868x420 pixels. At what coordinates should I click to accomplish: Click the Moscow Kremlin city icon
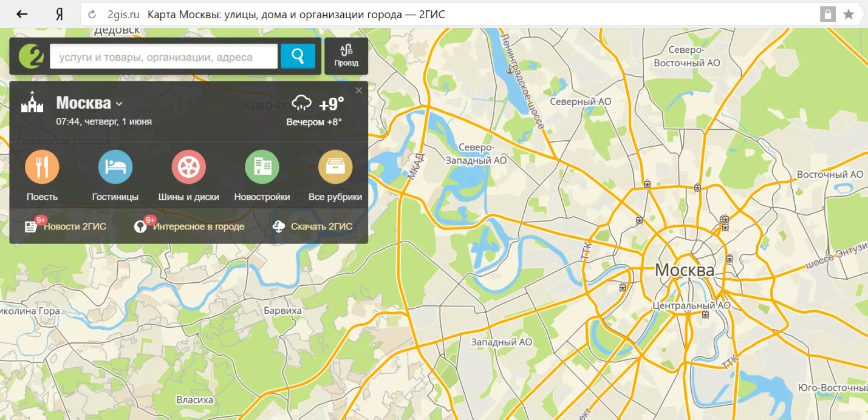[32, 103]
